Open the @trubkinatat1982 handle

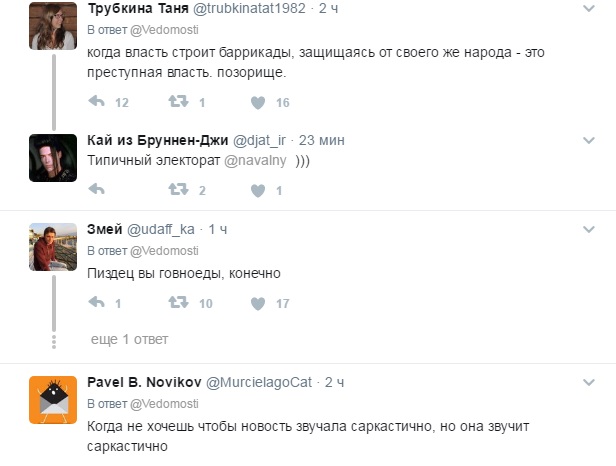[x=249, y=8]
